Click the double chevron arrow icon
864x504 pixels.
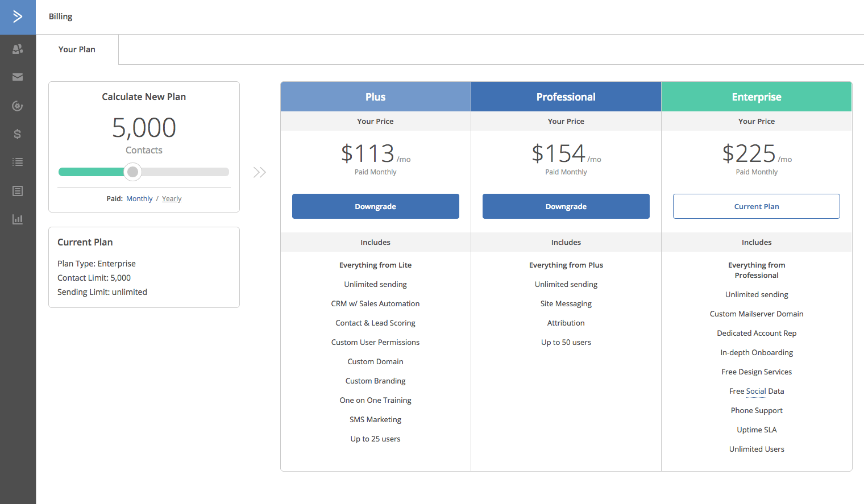[260, 172]
